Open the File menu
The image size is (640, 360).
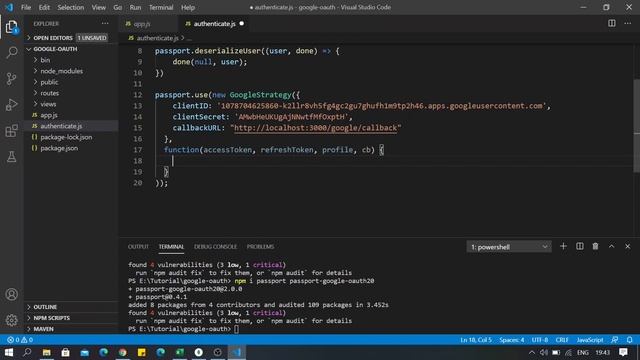pos(26,7)
